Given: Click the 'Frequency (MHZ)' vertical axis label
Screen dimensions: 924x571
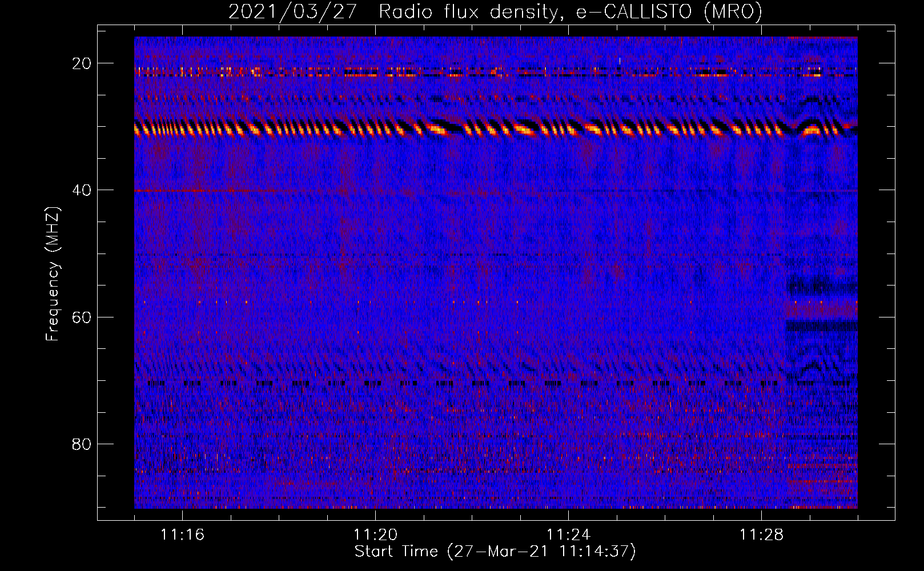Looking at the screenshot, I should pos(53,274).
